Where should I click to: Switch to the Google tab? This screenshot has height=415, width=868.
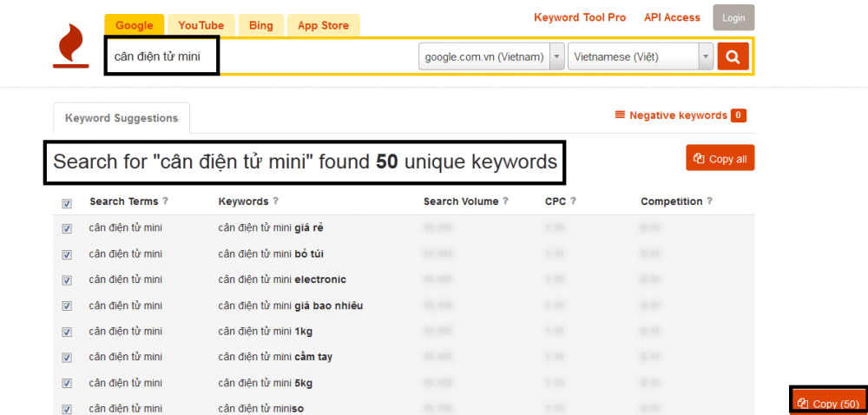tap(134, 25)
